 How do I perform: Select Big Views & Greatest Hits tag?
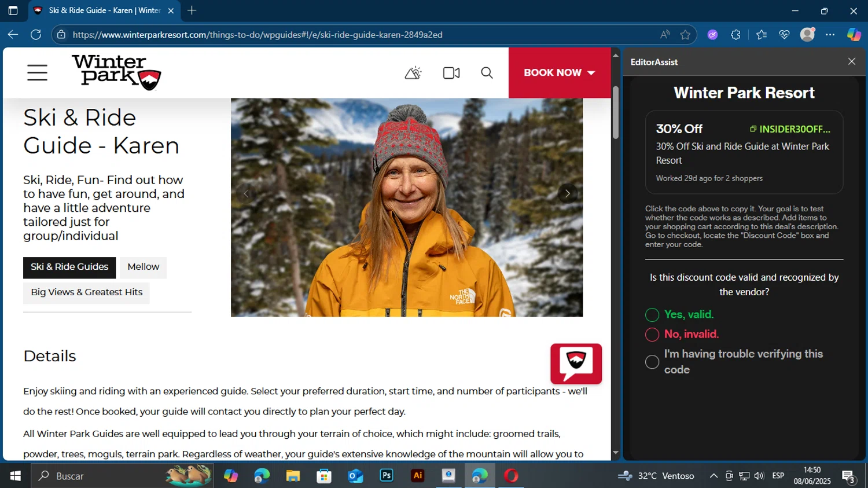[86, 292]
